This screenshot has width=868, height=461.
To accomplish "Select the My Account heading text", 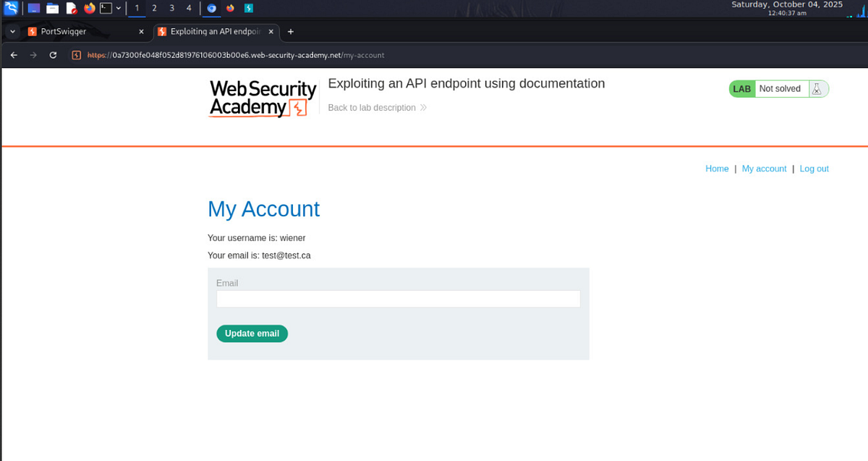I will 263,208.
